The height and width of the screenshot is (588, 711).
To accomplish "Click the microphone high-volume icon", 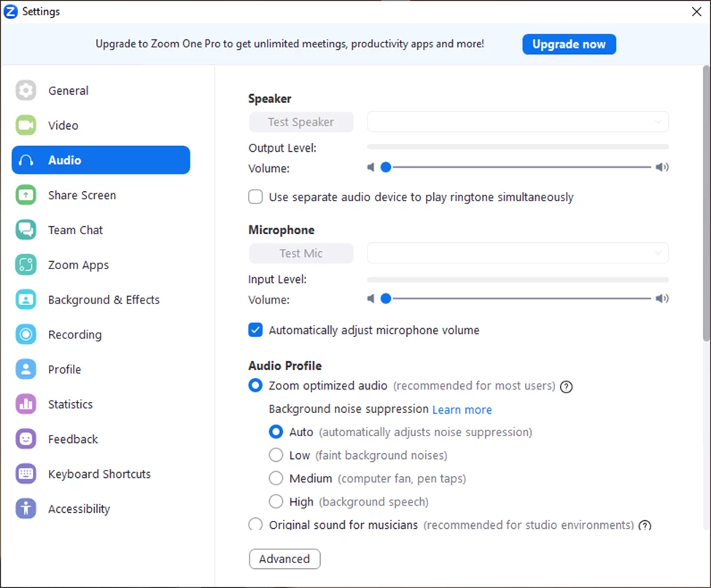I will click(662, 298).
